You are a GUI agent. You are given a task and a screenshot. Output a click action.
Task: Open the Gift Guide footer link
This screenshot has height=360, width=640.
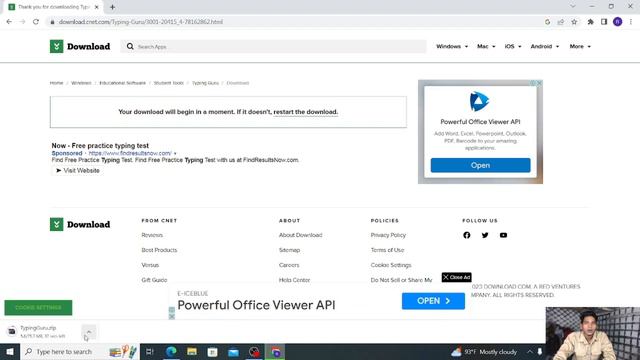point(154,280)
